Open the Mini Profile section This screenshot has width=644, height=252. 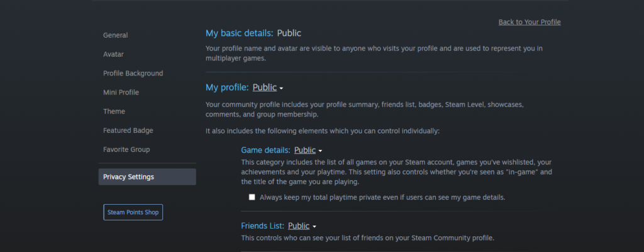121,92
